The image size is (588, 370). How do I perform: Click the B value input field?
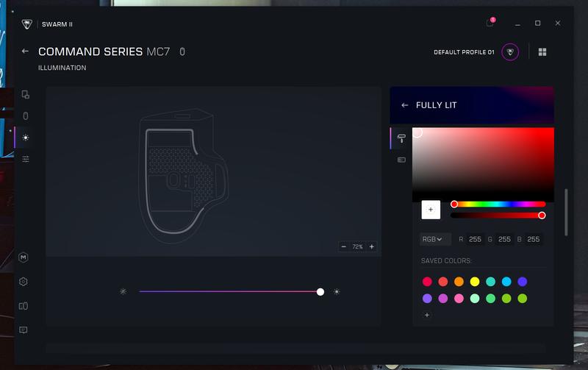coord(534,239)
